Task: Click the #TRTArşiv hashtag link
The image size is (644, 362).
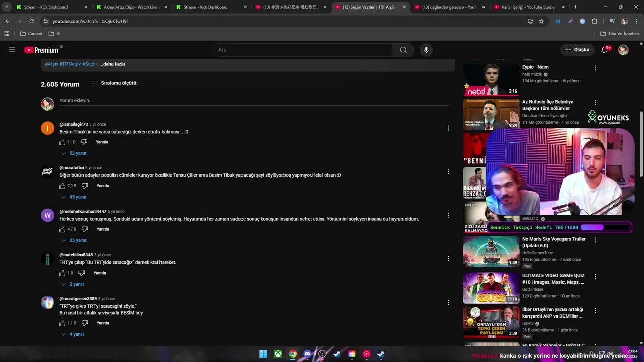Action: point(70,64)
